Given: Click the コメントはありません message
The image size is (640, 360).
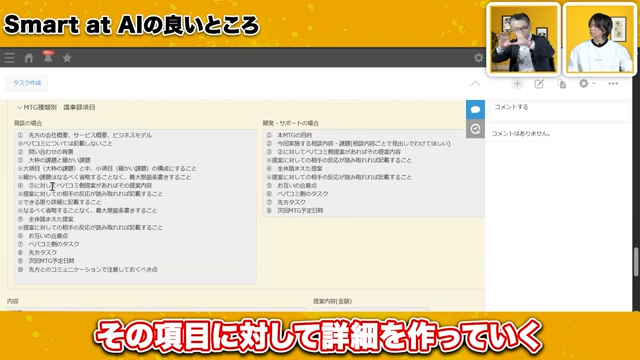Looking at the screenshot, I should [x=521, y=133].
